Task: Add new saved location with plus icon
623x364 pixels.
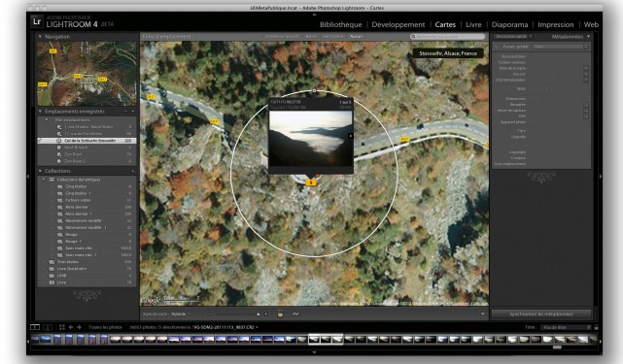Action: coord(133,112)
